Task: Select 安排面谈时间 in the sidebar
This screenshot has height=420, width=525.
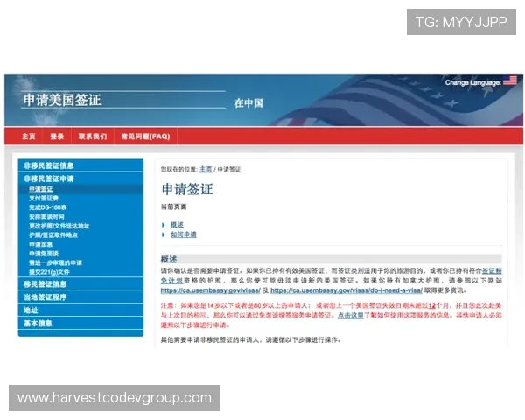Action: 46,217
